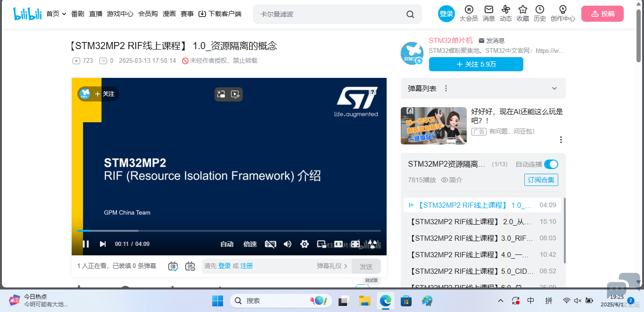Screen dimensions: 644x312
Task: Toggle the 自动连播 autoplay switch
Action: (x=551, y=164)
